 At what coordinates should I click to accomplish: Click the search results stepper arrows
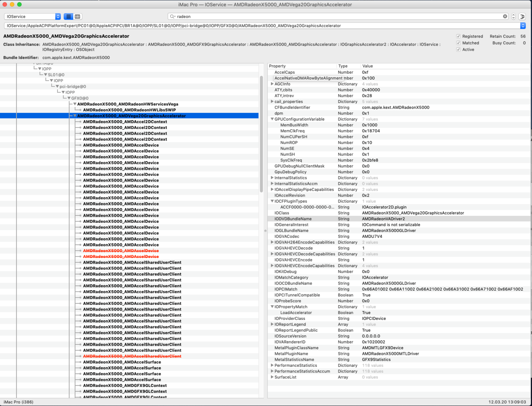[513, 17]
